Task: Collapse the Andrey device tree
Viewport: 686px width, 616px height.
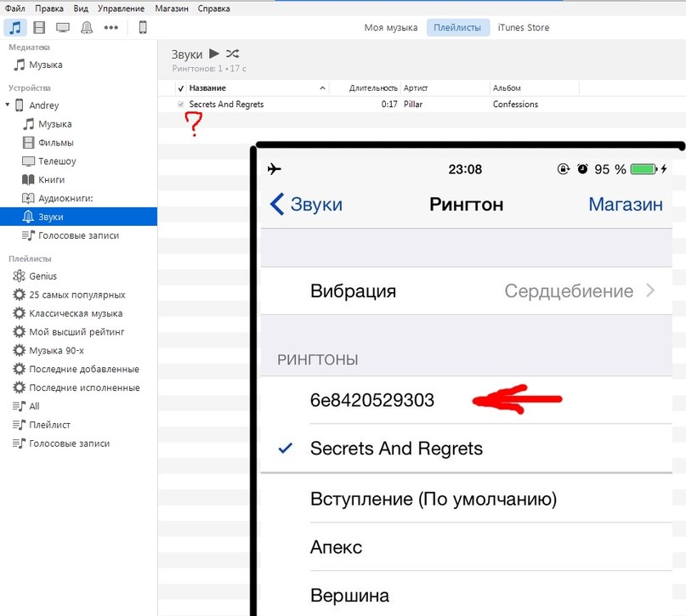Action: pyautogui.click(x=8, y=105)
